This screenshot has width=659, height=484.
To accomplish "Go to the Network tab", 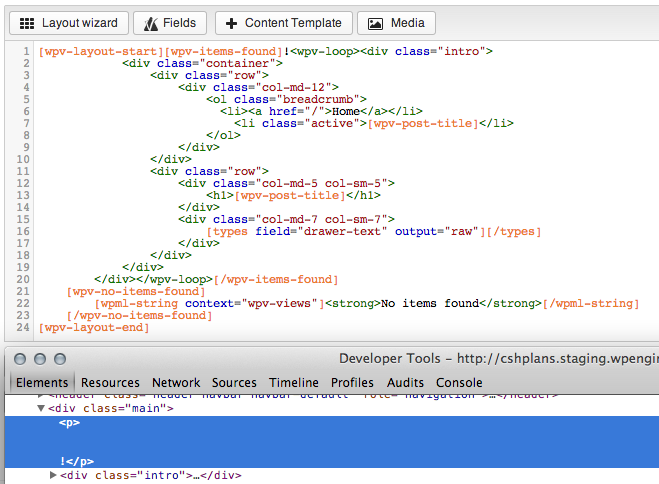I will pos(176,382).
